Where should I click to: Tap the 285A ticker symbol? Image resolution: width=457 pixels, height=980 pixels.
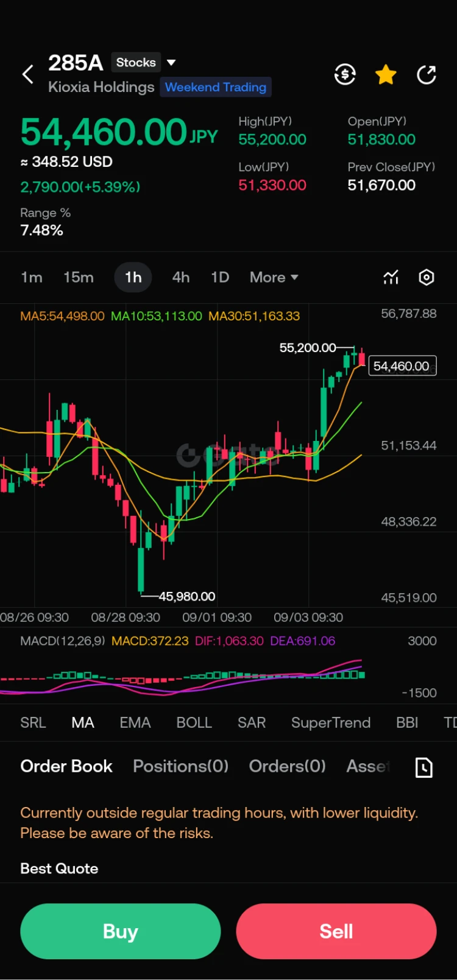click(x=76, y=63)
